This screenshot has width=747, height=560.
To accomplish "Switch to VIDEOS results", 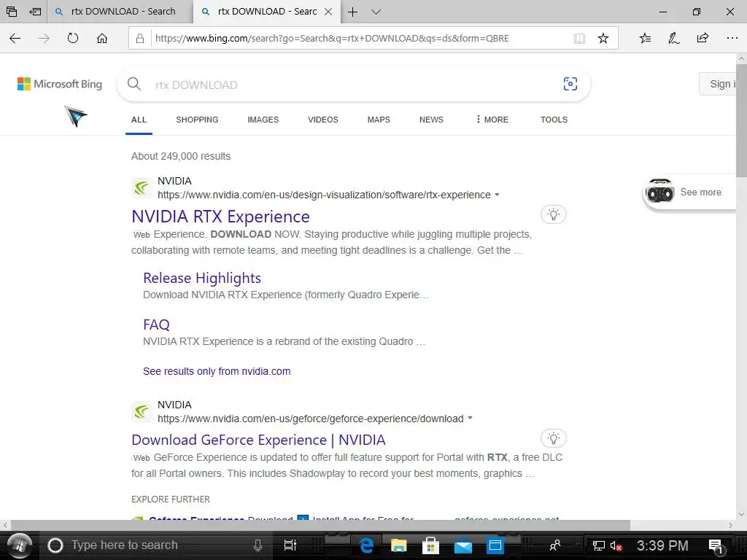I will coord(323,120).
